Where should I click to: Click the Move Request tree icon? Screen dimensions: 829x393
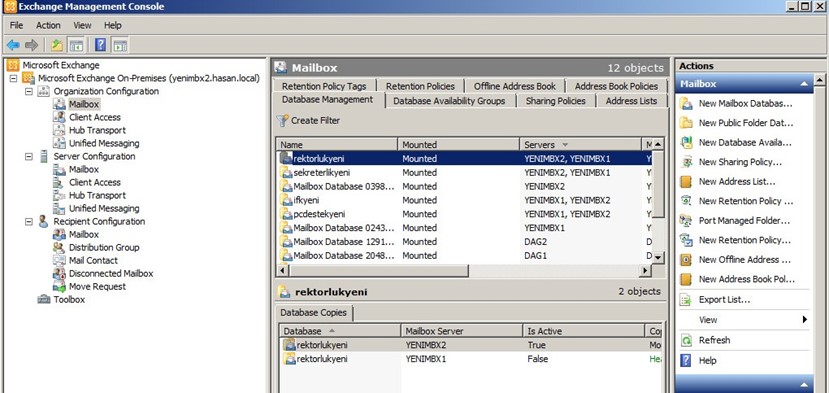point(59,287)
